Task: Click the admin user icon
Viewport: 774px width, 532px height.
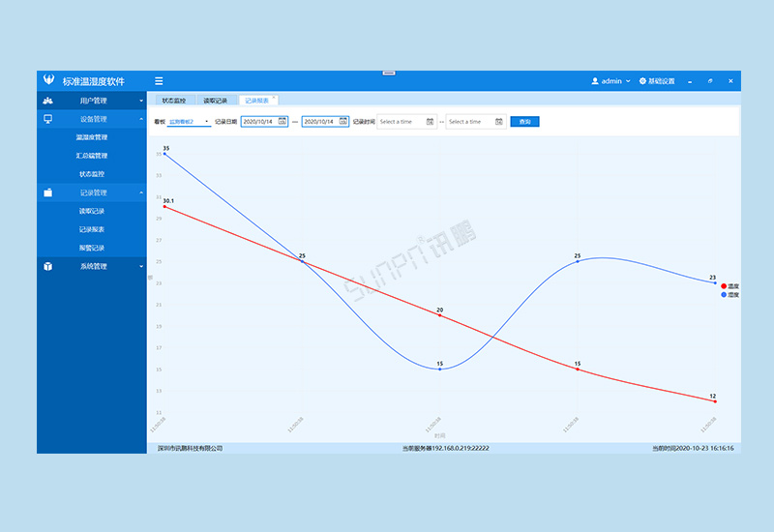Action: (595, 81)
